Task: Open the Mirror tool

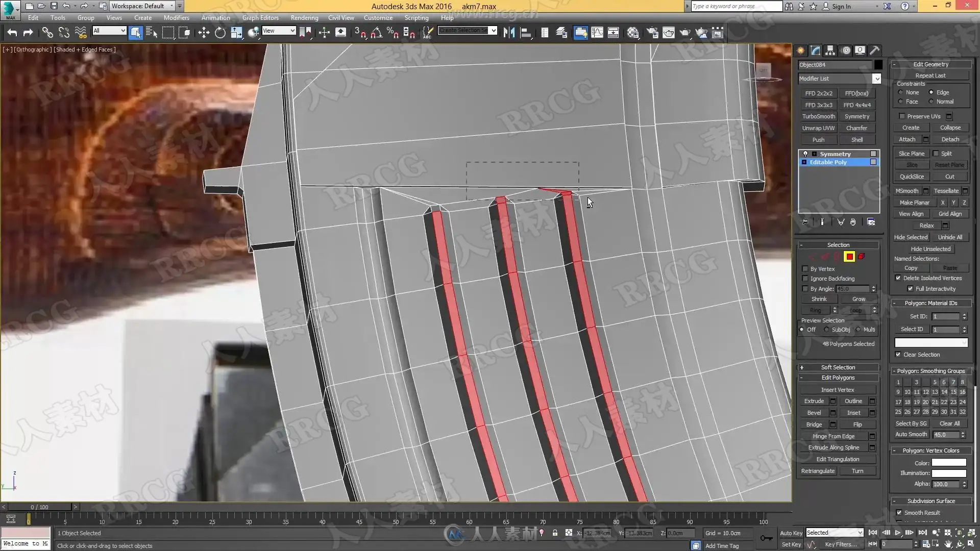Action: click(x=509, y=33)
